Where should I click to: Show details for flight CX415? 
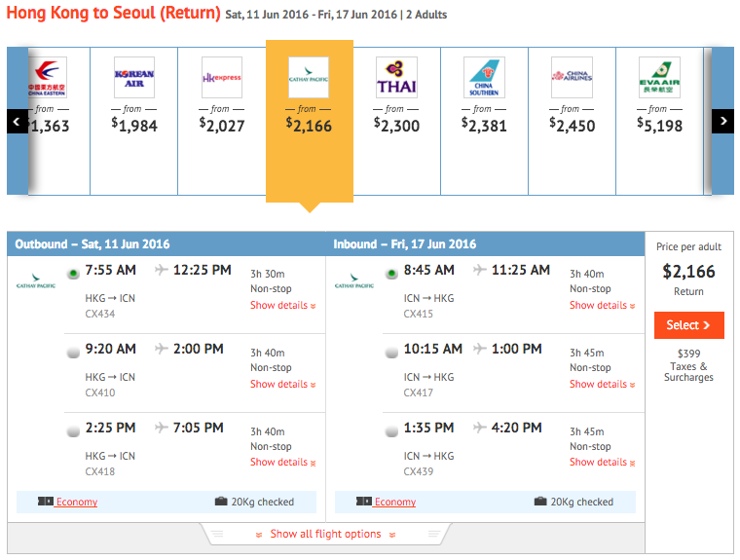602,306
